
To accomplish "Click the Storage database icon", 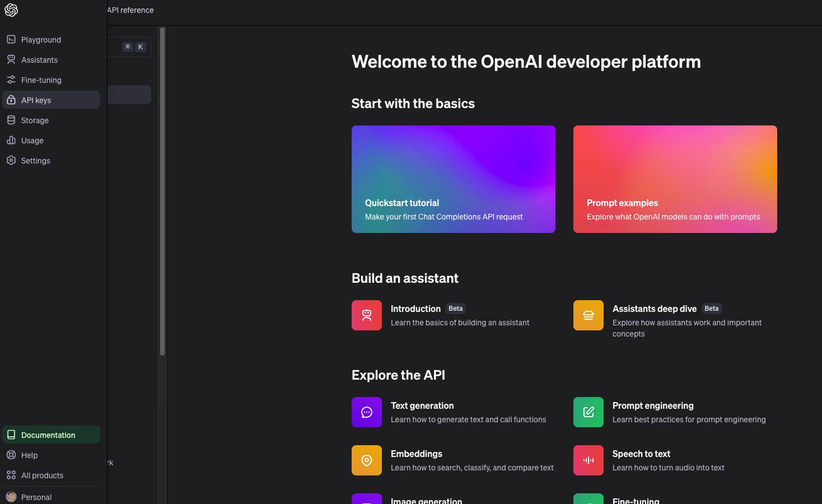I will [x=11, y=120].
